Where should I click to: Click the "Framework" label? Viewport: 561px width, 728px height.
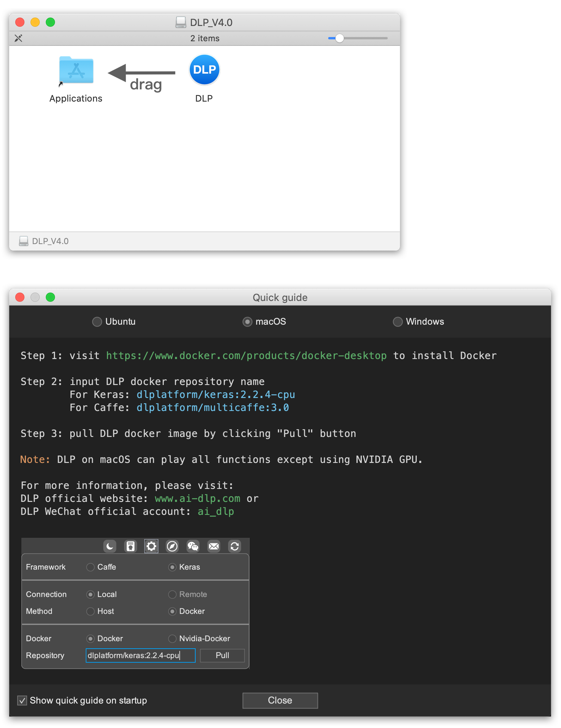(46, 567)
